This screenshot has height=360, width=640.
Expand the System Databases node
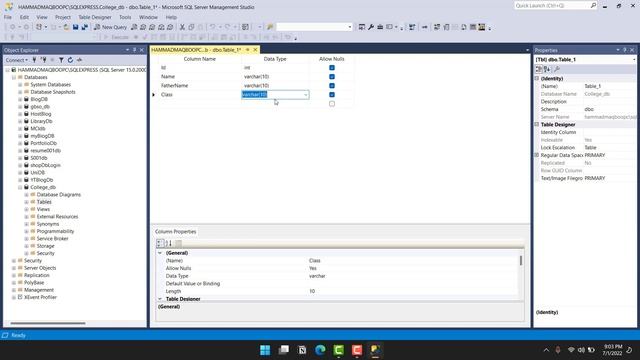pos(20,84)
